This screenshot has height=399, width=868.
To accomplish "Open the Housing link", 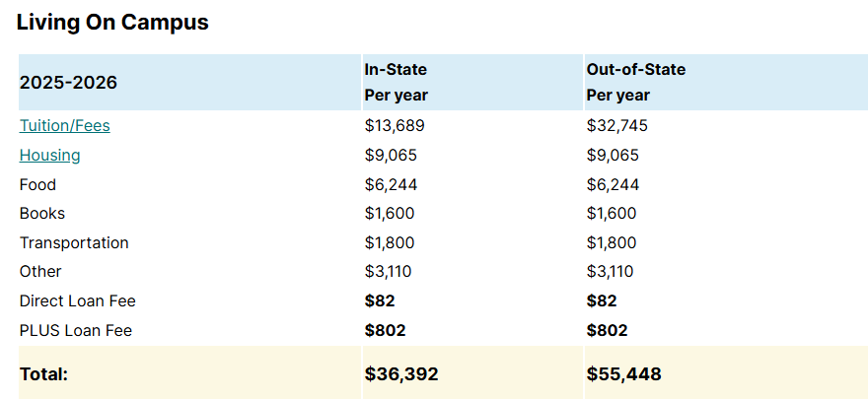I will click(x=49, y=156).
